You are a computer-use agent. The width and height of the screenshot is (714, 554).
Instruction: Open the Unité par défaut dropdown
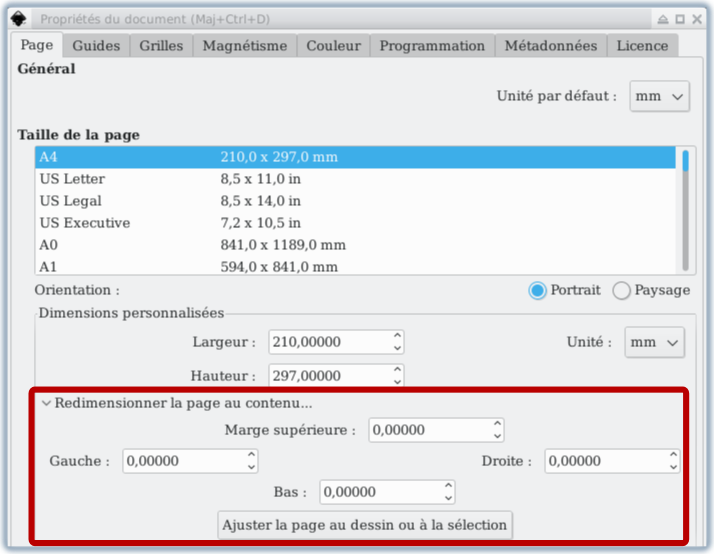pos(660,97)
